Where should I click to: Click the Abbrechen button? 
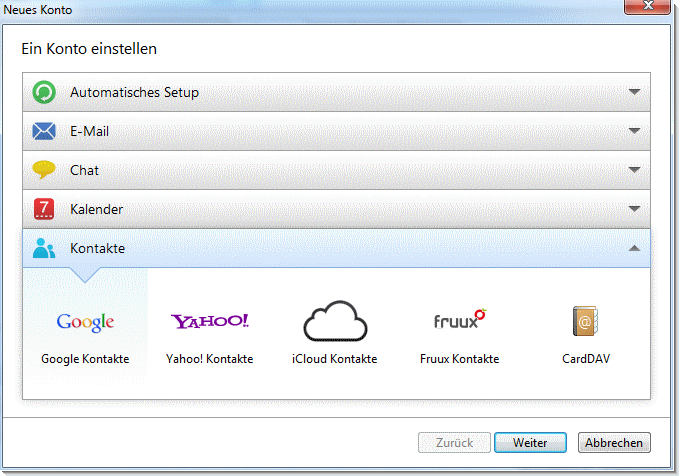(614, 443)
